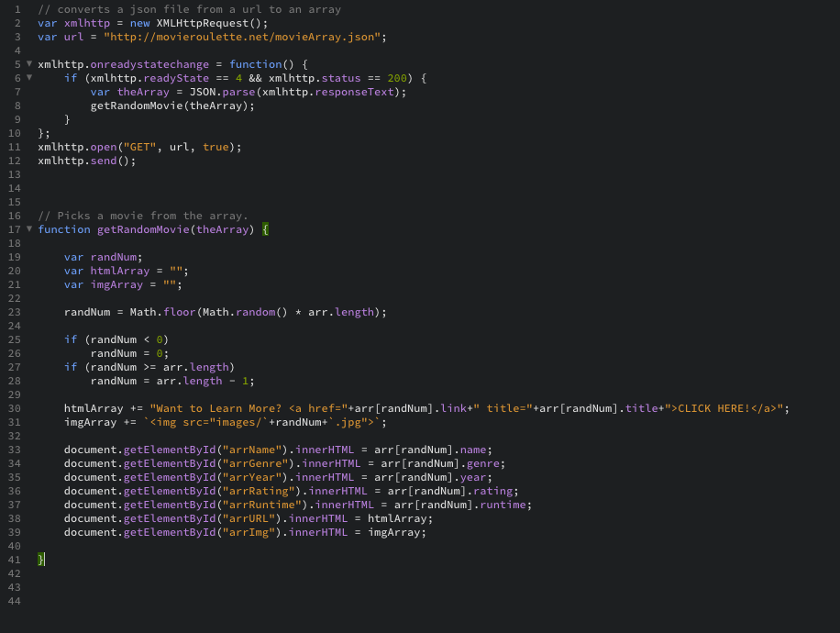Click the "arrYear" string on line 35

(x=252, y=477)
